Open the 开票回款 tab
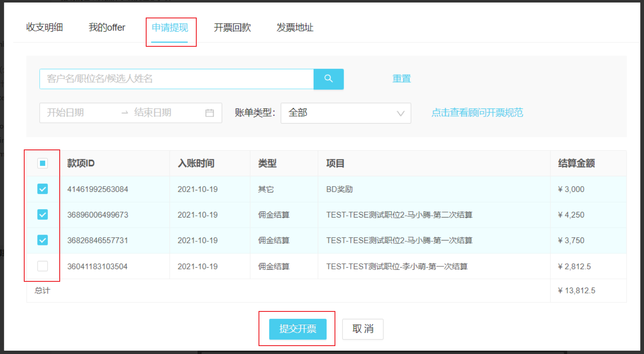 click(x=232, y=28)
